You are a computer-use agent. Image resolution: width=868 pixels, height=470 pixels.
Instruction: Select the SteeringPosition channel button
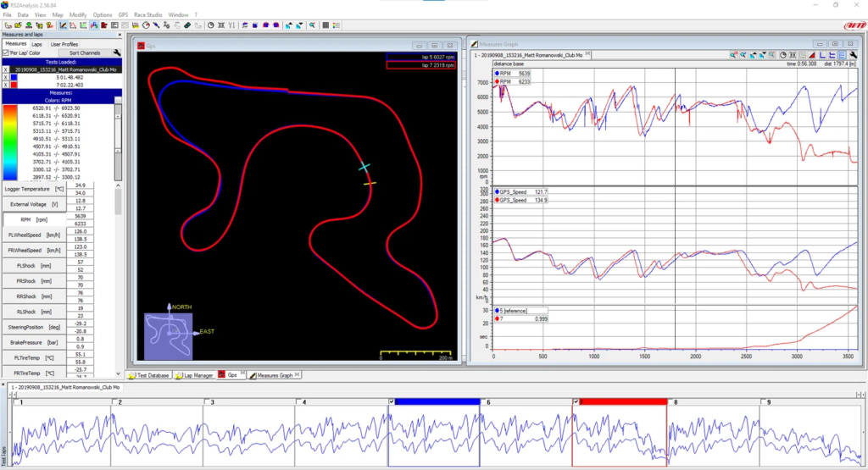(34, 327)
